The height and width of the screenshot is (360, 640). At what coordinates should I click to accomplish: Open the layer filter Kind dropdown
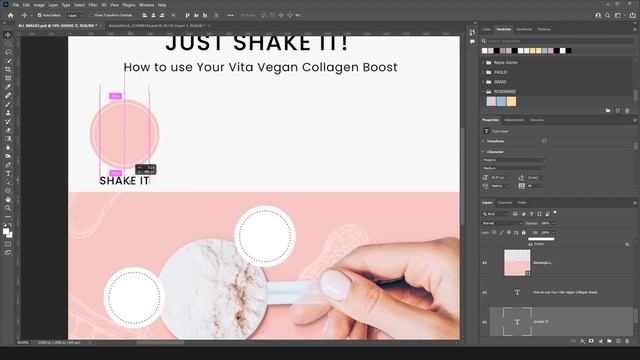(495, 213)
